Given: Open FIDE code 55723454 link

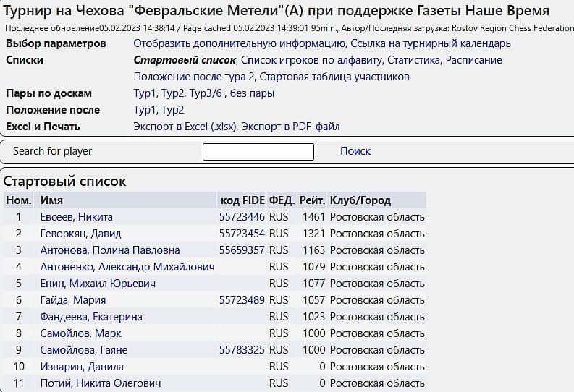Looking at the screenshot, I should click(242, 234).
